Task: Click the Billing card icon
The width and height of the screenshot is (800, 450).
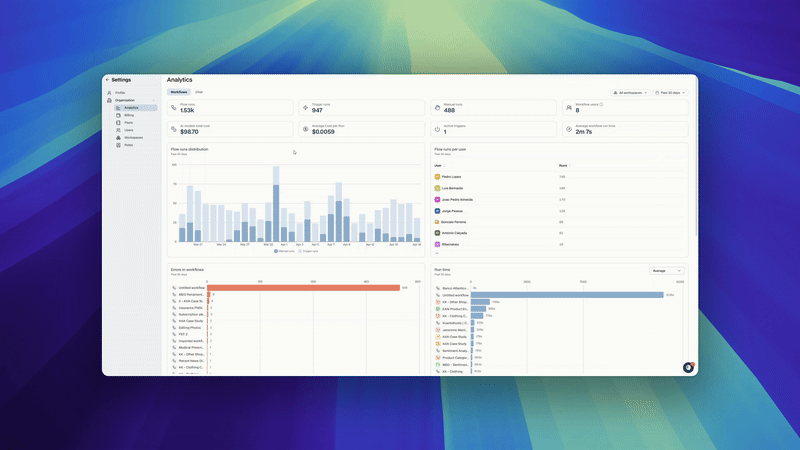Action: click(118, 115)
